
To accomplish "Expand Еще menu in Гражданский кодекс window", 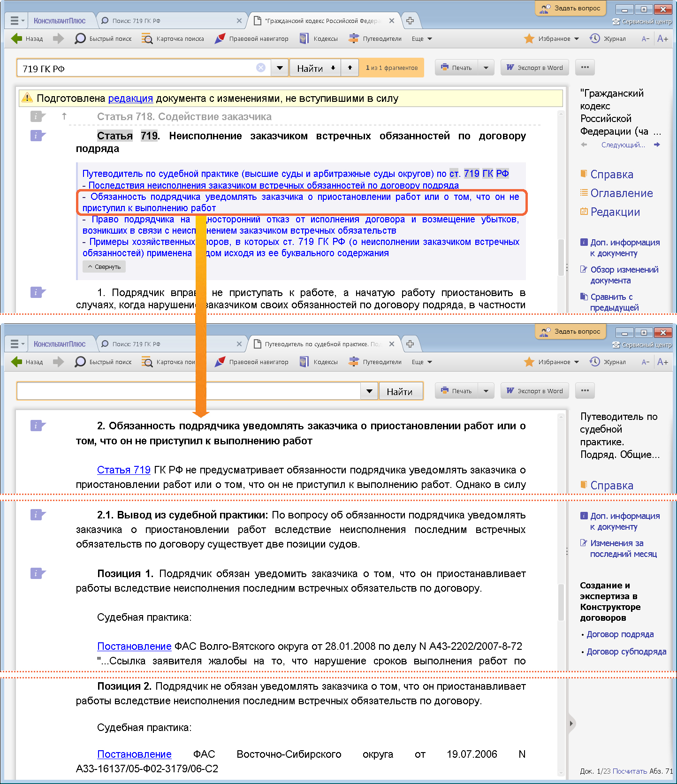I will [422, 39].
